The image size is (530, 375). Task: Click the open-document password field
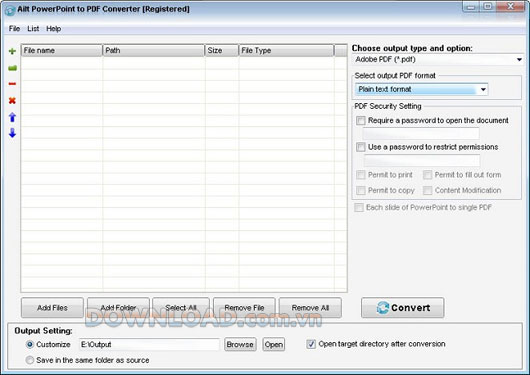(x=421, y=133)
